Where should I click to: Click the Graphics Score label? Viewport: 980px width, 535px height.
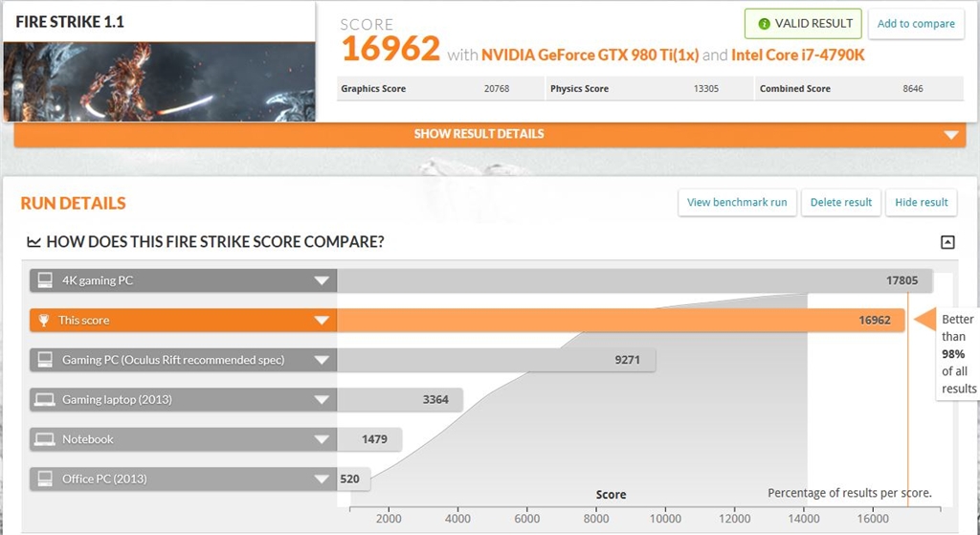373,89
